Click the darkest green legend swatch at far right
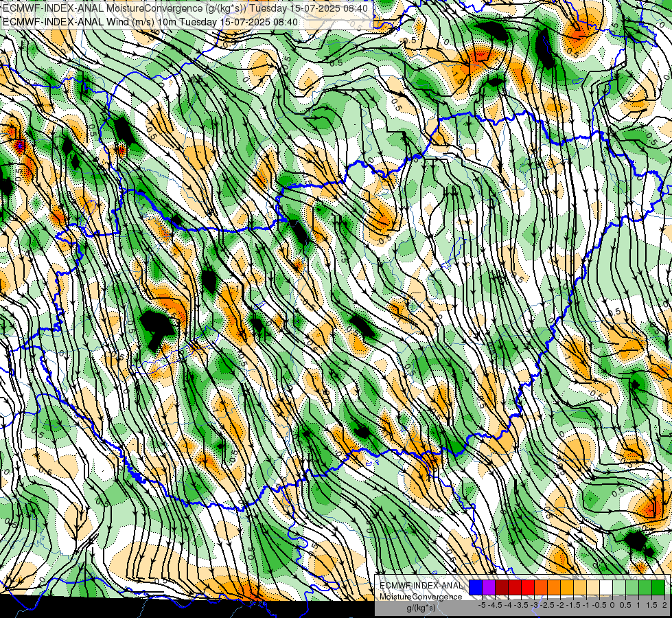The image size is (672, 618). (658, 587)
